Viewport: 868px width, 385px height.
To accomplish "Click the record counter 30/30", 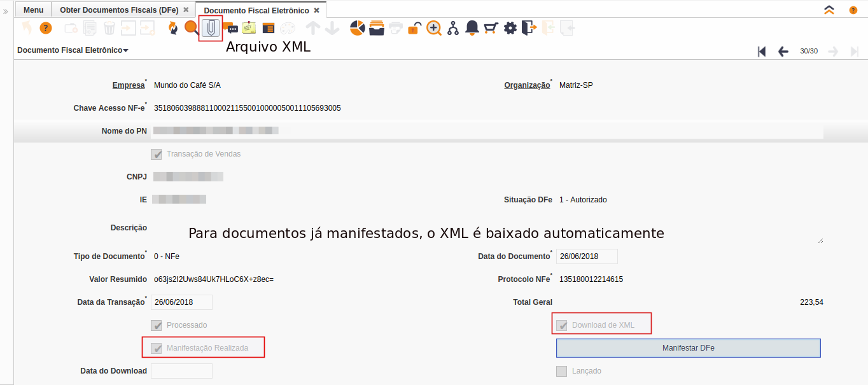I will point(809,51).
